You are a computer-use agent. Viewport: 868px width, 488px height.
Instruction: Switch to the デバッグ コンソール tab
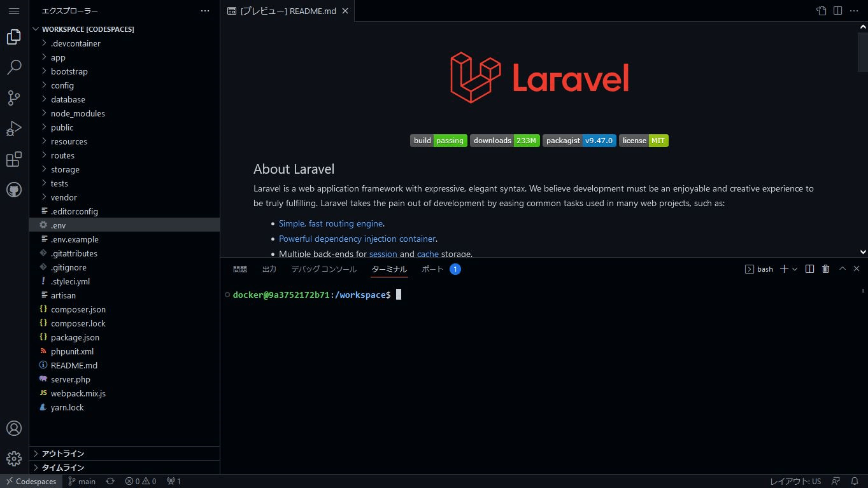pos(324,269)
